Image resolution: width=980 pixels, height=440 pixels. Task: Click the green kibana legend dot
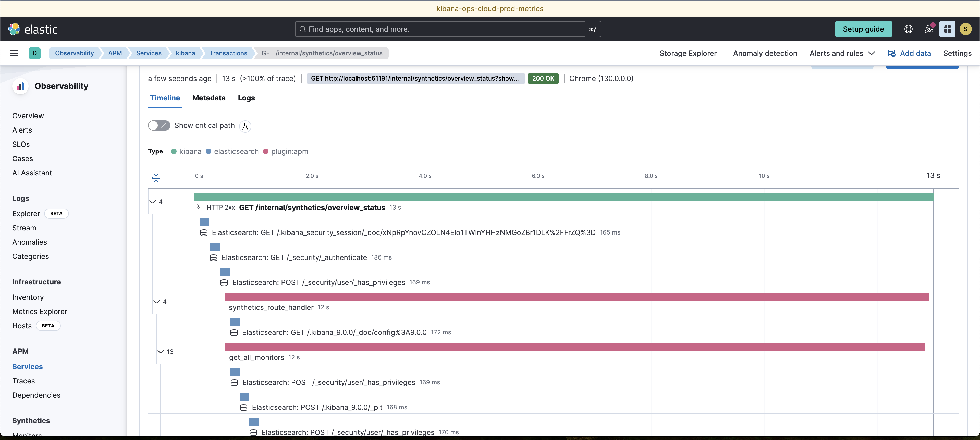tap(174, 152)
